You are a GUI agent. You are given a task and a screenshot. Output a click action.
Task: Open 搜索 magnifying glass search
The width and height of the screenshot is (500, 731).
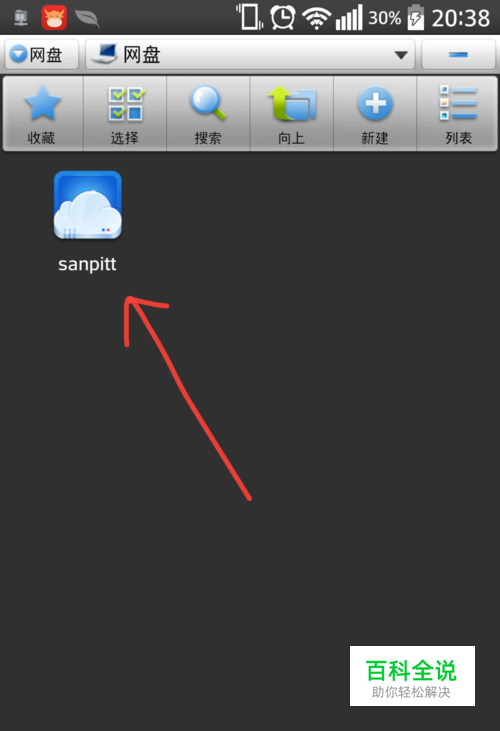208,114
